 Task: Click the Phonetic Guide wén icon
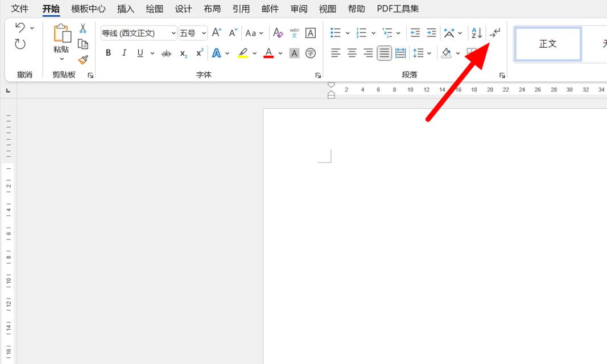[x=294, y=33]
